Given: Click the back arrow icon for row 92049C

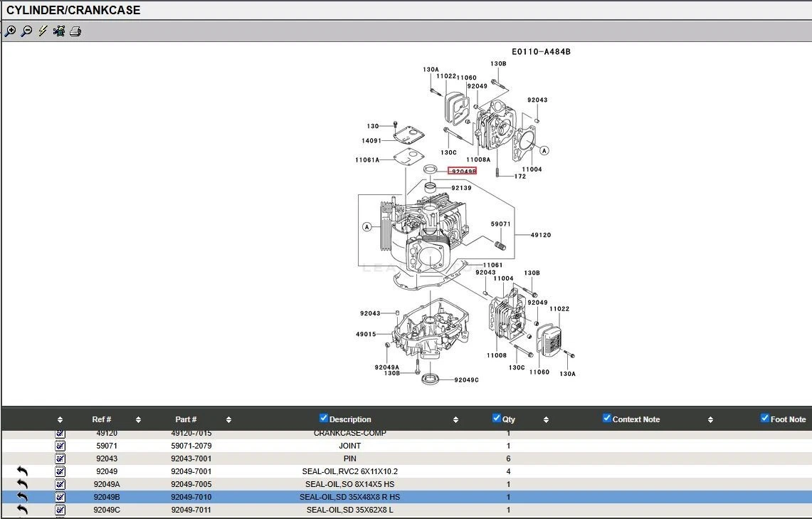Looking at the screenshot, I should [22, 510].
